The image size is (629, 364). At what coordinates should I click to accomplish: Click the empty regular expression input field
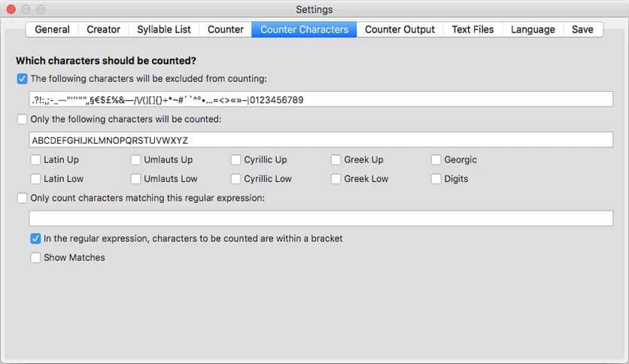[321, 218]
